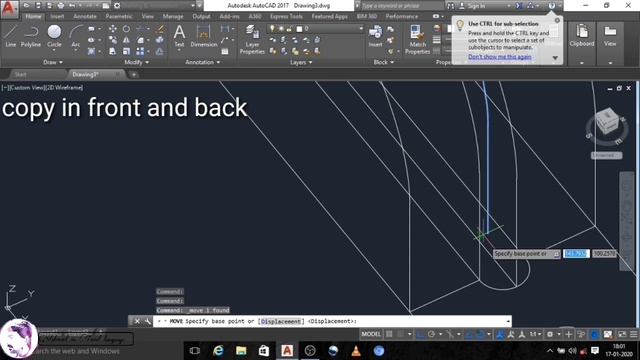Click the status bar Customization menu icon
This screenshot has height=360, width=640.
(633, 334)
